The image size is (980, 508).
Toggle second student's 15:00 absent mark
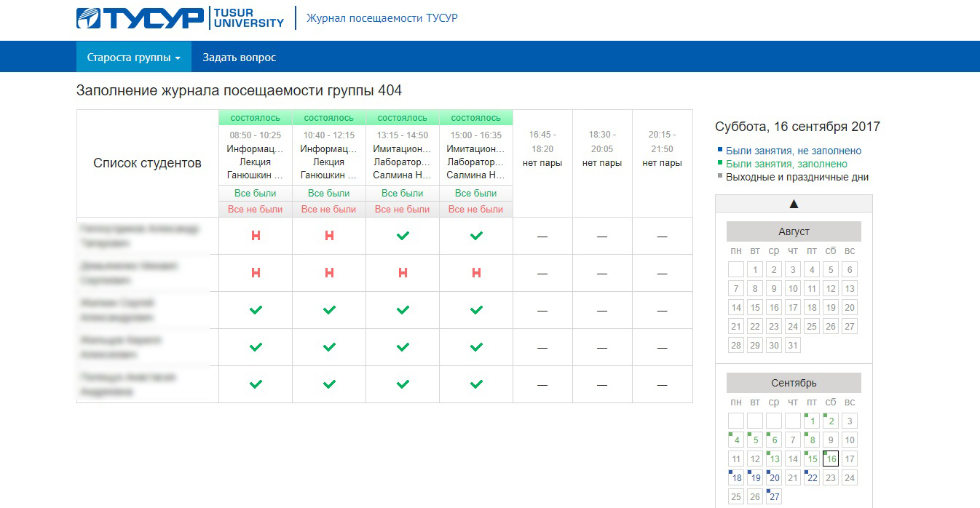pyautogui.click(x=476, y=273)
